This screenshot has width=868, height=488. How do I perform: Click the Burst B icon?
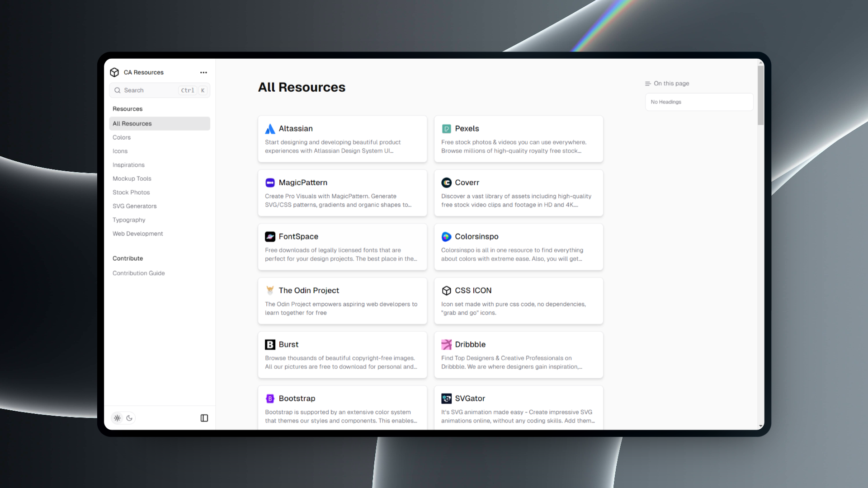pyautogui.click(x=270, y=344)
